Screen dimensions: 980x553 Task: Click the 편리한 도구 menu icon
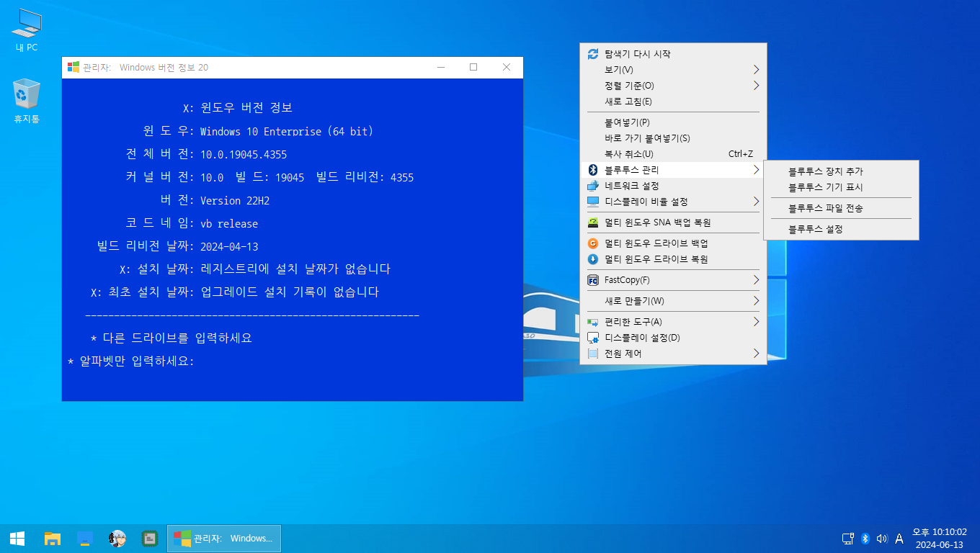593,322
